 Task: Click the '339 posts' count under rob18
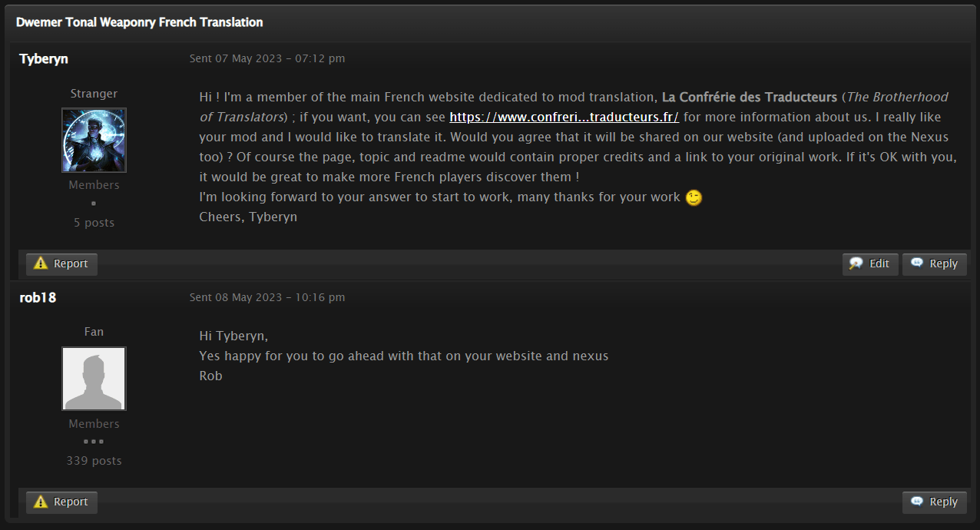(94, 461)
